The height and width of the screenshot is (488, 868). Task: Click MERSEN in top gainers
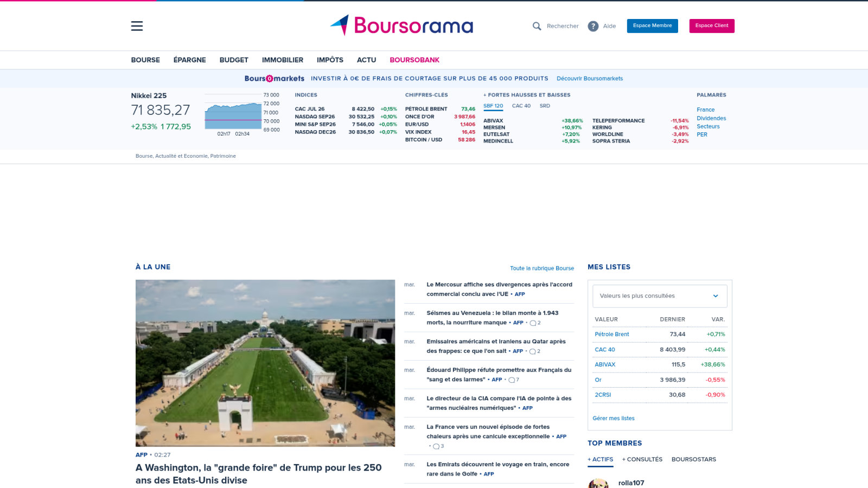click(x=494, y=127)
